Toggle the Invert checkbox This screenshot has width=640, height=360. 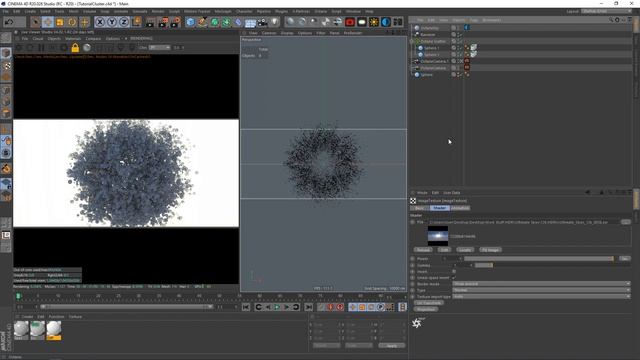click(454, 271)
